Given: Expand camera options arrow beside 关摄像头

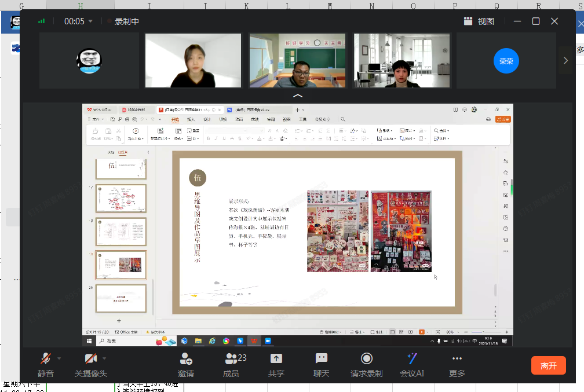Looking at the screenshot, I should [x=105, y=358].
